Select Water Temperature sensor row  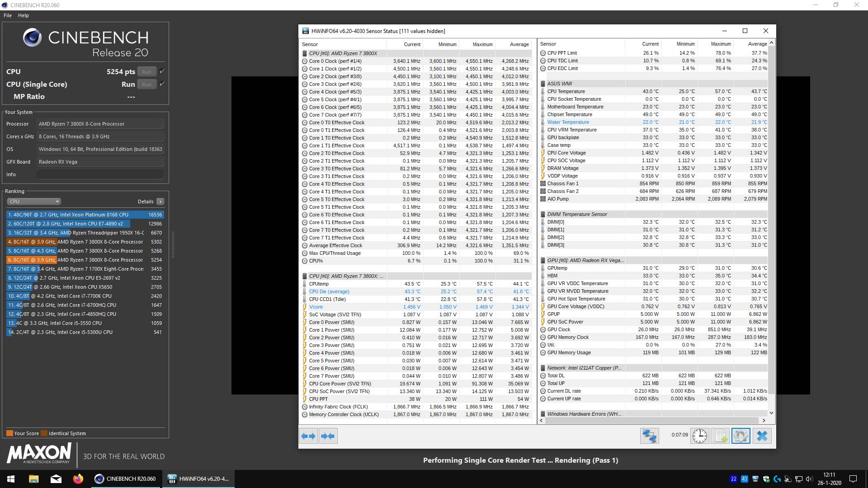(654, 122)
